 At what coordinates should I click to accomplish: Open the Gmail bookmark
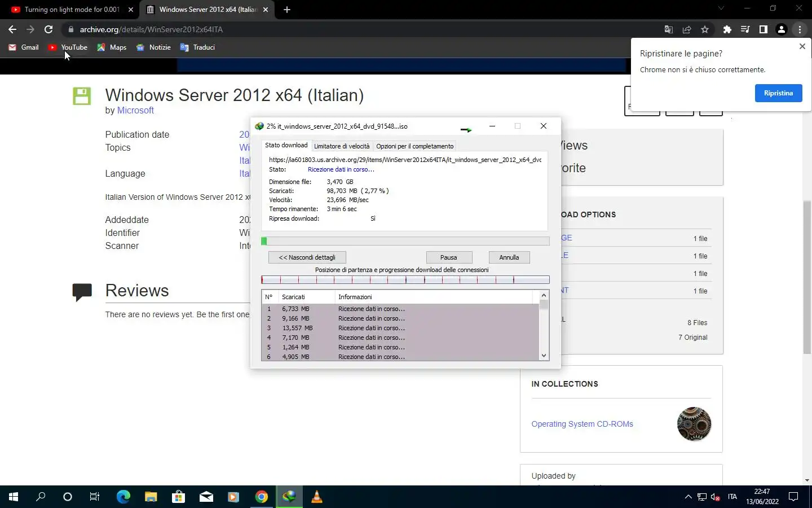[24, 47]
